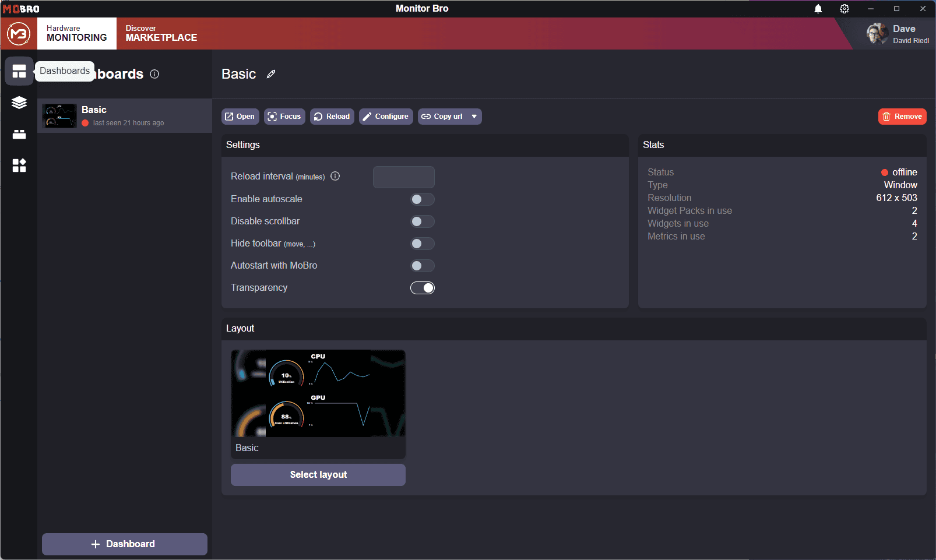Copy the dashboard url
936x560 pixels.
pyautogui.click(x=442, y=117)
